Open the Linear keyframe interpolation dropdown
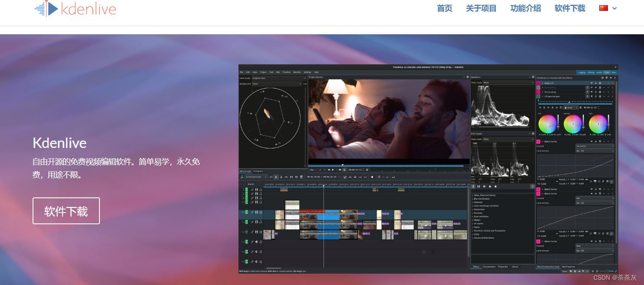This screenshot has width=644, height=285. tap(571, 108)
